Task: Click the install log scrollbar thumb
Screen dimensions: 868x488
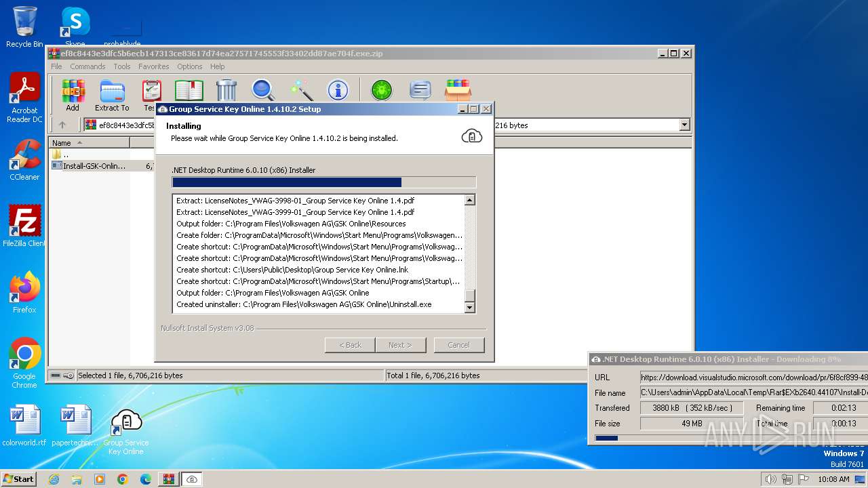Action: click(469, 296)
